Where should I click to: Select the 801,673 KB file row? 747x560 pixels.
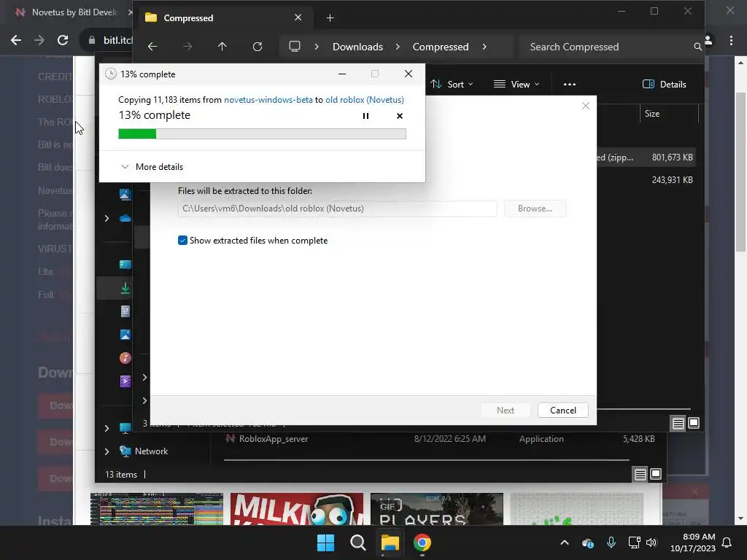tap(646, 157)
